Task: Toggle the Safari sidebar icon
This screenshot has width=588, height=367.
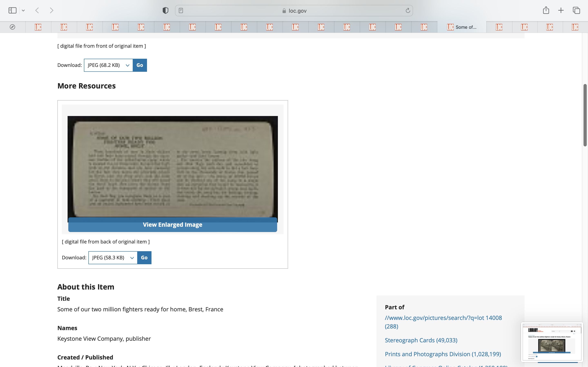Action: click(x=12, y=10)
